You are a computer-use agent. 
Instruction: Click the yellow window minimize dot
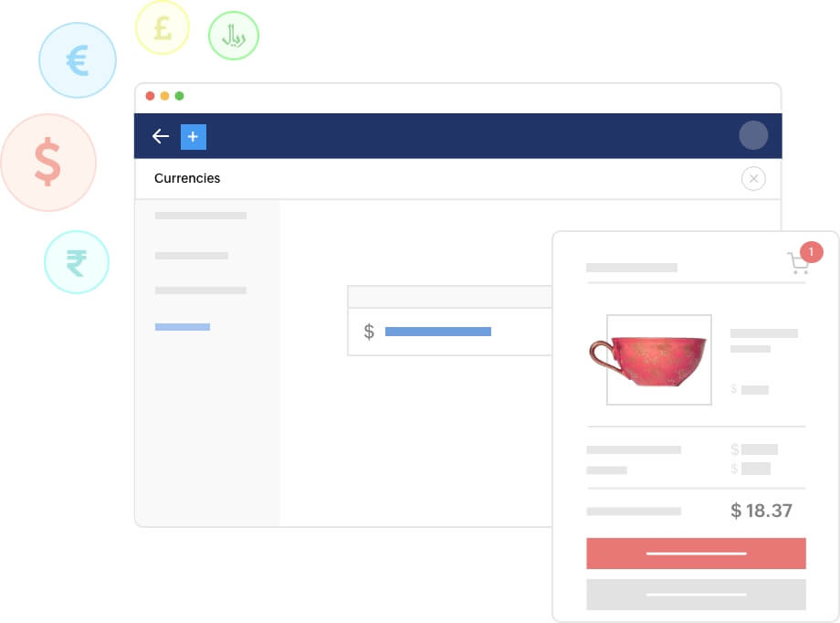(x=165, y=96)
